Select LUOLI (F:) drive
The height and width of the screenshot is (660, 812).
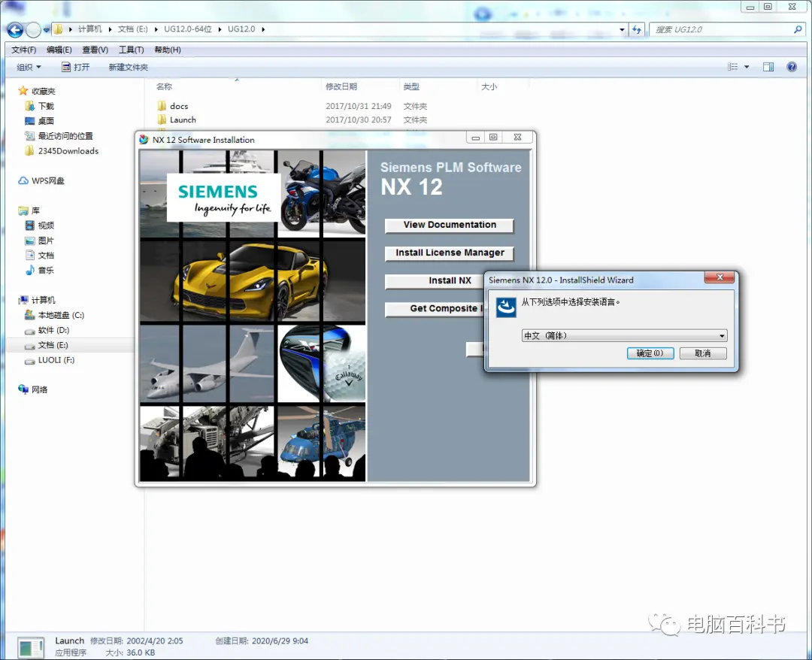(x=50, y=360)
